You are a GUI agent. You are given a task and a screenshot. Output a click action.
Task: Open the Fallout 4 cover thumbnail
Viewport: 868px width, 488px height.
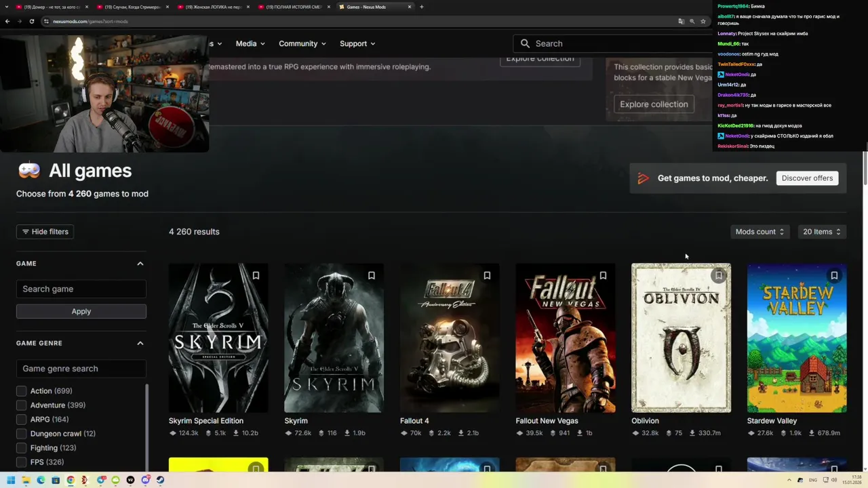(450, 338)
